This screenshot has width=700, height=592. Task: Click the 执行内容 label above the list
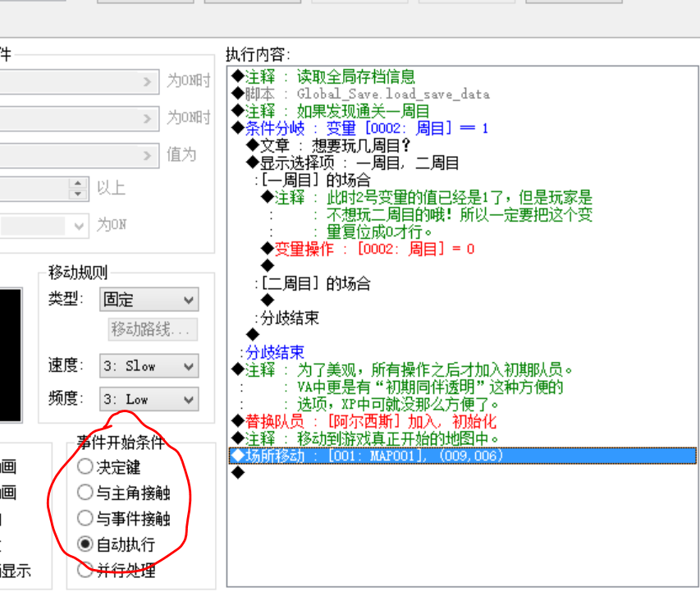(x=258, y=54)
